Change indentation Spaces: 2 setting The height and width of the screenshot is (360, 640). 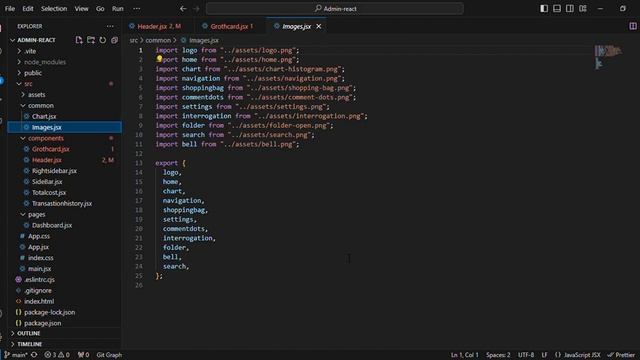(x=498, y=355)
